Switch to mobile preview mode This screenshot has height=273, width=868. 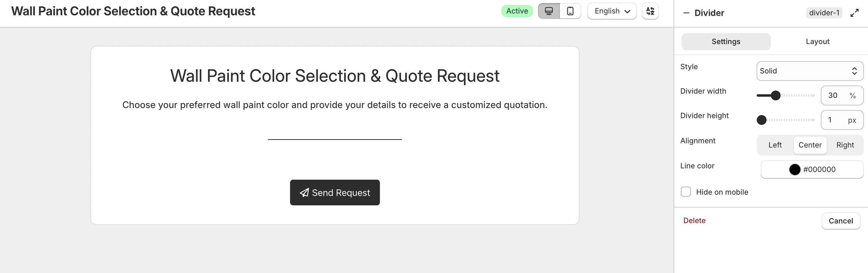pyautogui.click(x=570, y=11)
